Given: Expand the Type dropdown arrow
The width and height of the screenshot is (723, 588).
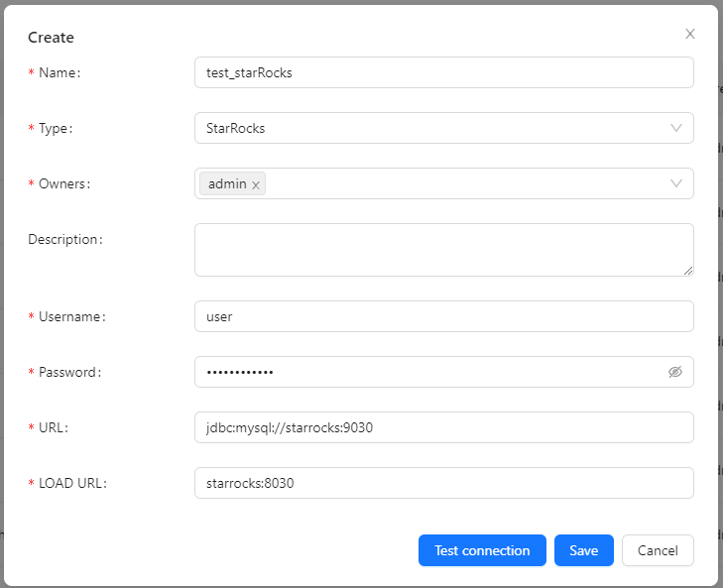Looking at the screenshot, I should (676, 128).
